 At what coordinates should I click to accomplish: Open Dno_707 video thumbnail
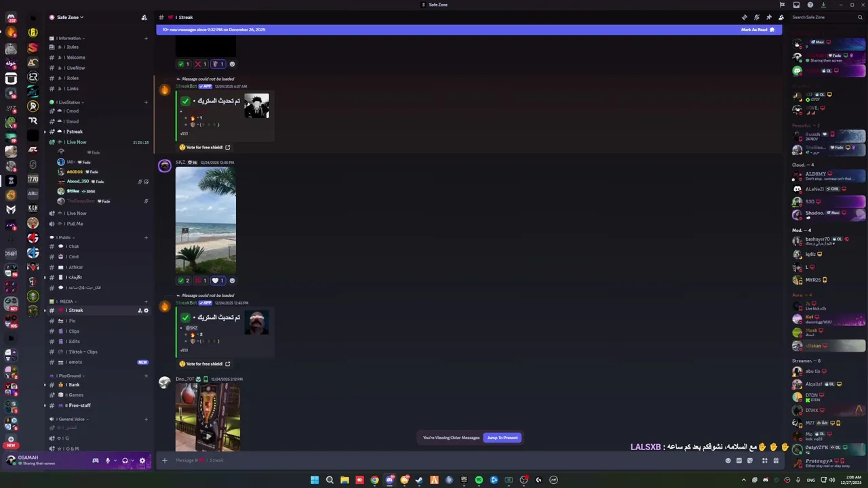pos(208,417)
